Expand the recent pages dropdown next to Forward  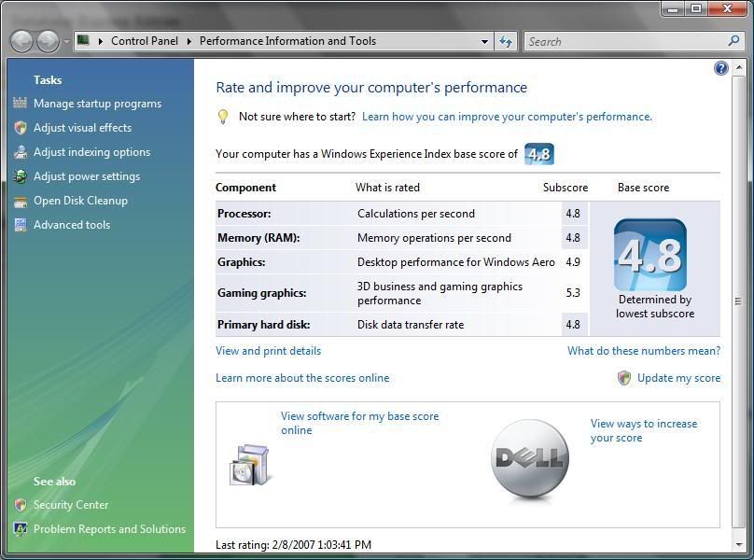66,42
